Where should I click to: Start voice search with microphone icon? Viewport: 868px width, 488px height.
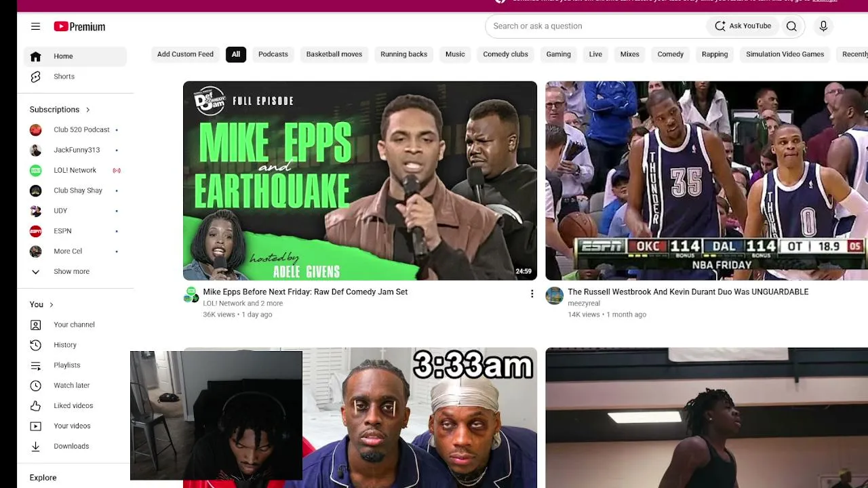823,26
